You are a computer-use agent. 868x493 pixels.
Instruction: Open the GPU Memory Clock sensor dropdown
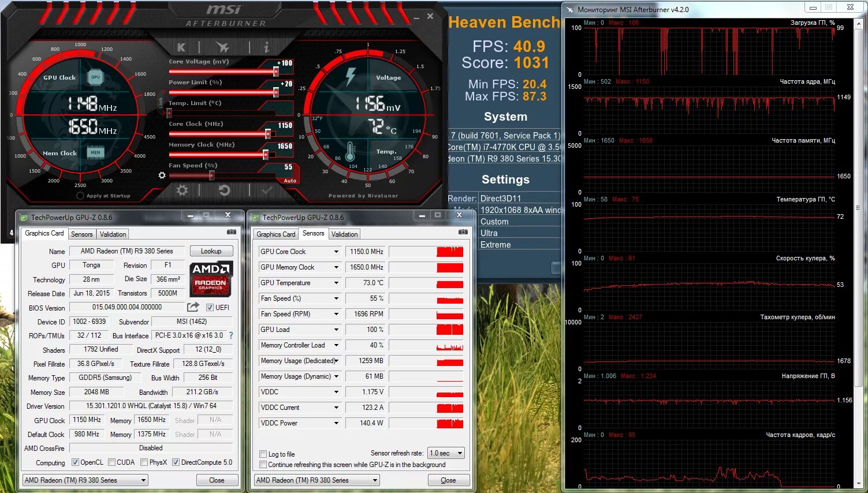pyautogui.click(x=336, y=267)
